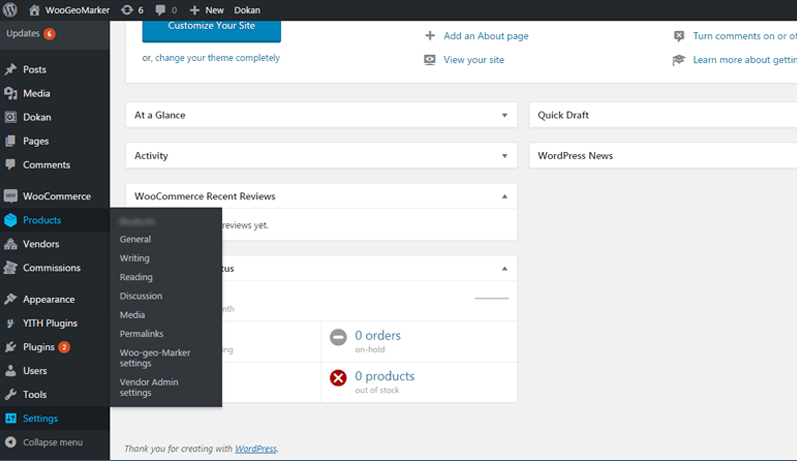Open the Plugins sidebar menu label
This screenshot has height=461, width=797.
(x=39, y=347)
